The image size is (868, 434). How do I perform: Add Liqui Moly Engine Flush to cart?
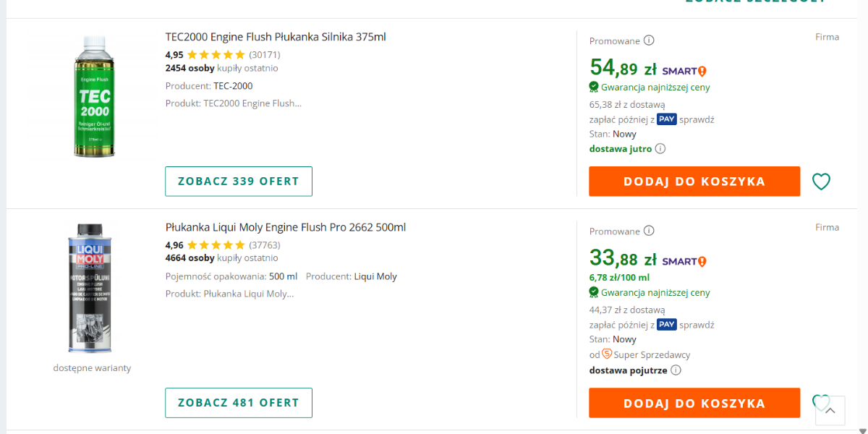click(694, 403)
